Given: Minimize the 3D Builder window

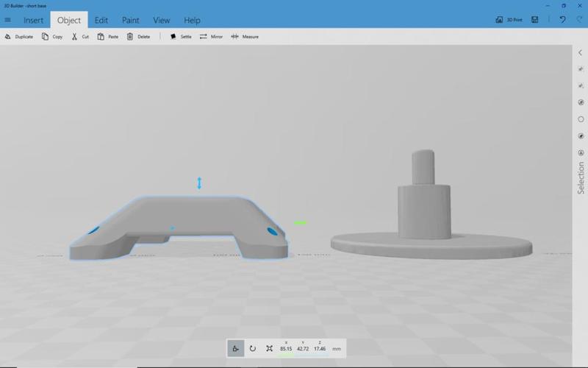Looking at the screenshot, I should click(548, 6).
